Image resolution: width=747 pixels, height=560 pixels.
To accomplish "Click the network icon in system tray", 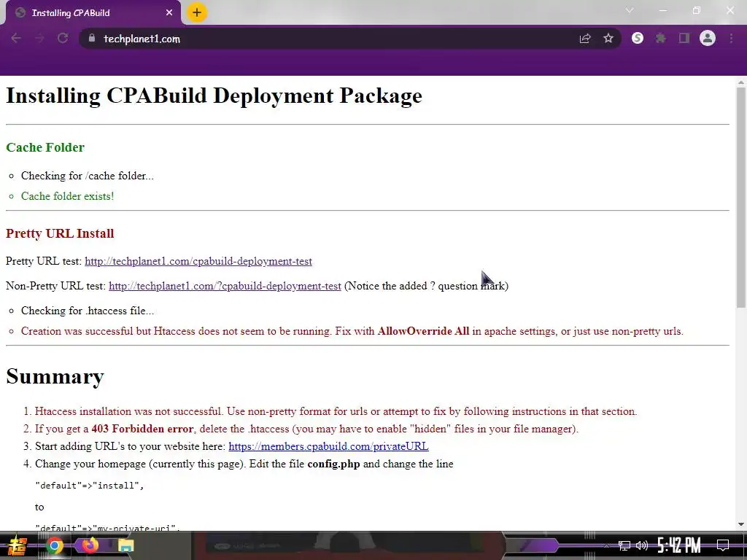I will click(624, 545).
